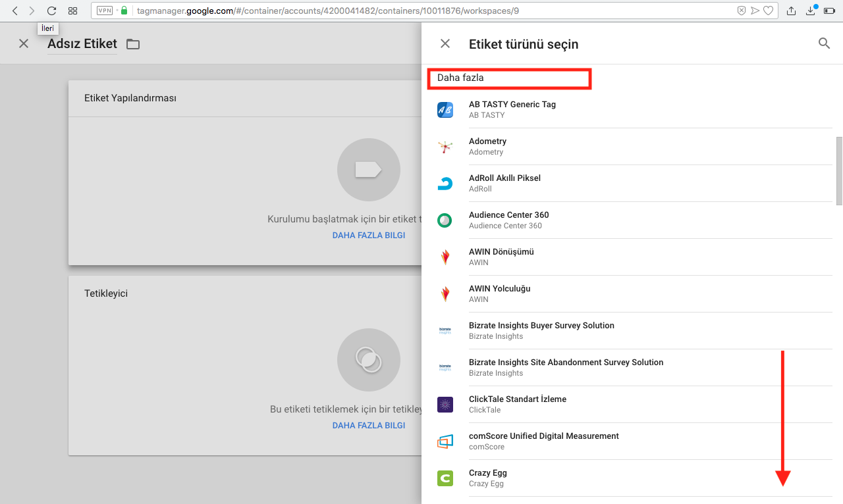This screenshot has width=843, height=504.
Task: Select AWIN Dönüşümü text
Action: [x=501, y=252]
